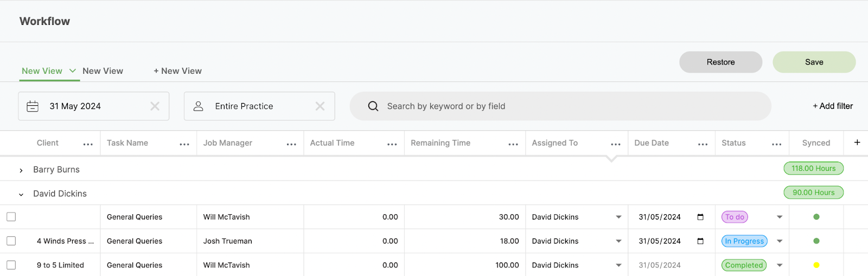The image size is (868, 276).
Task: Click the yellow synced dot for 9 to 5 Limited
Action: click(x=816, y=265)
